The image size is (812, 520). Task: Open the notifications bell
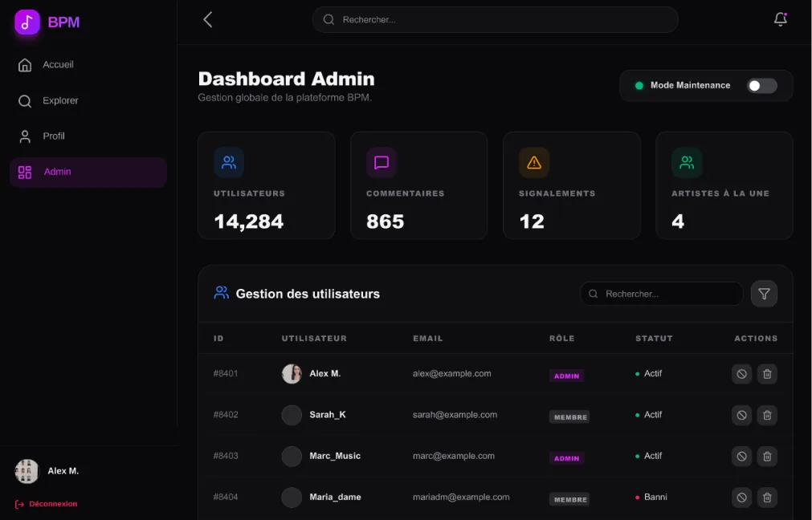781,19
